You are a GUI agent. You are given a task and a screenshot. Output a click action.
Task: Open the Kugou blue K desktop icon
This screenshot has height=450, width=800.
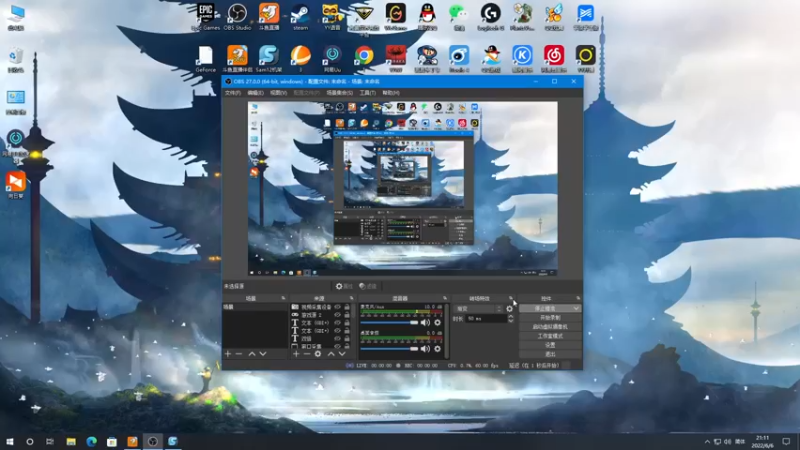pyautogui.click(x=522, y=59)
